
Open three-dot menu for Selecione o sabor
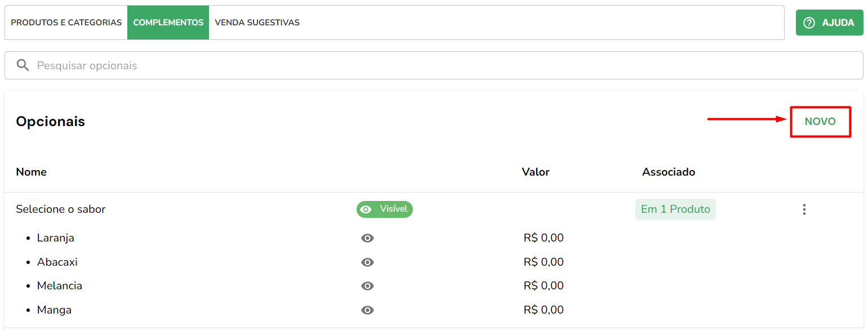pos(804,209)
